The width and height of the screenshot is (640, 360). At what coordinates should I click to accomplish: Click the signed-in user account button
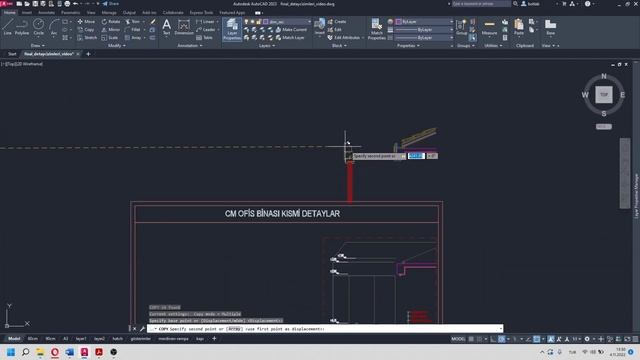(531, 4)
